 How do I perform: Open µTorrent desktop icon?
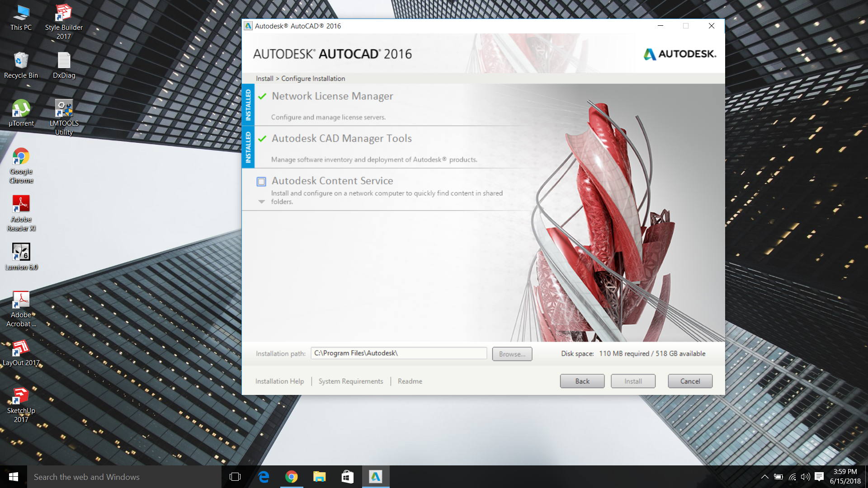[x=21, y=113]
